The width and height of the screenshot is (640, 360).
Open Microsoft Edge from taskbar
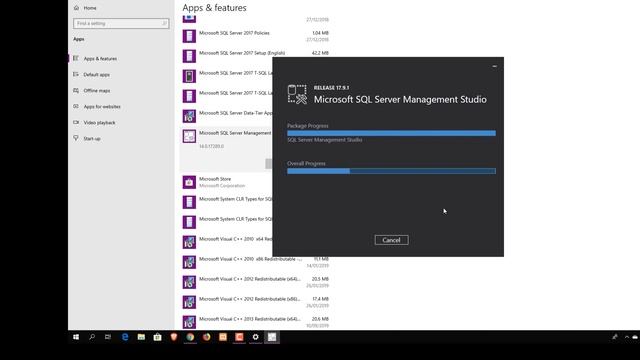125,337
